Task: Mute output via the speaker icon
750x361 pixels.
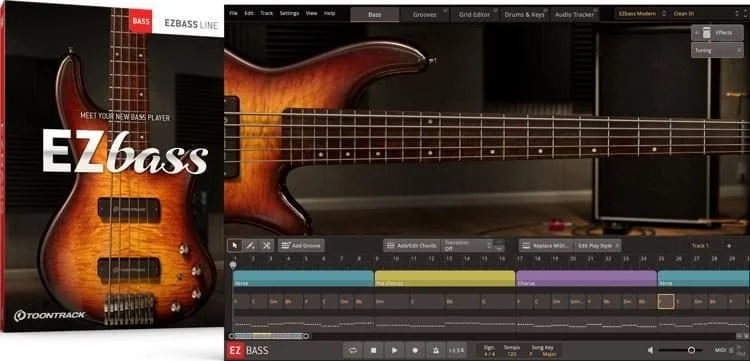Action: click(651, 350)
